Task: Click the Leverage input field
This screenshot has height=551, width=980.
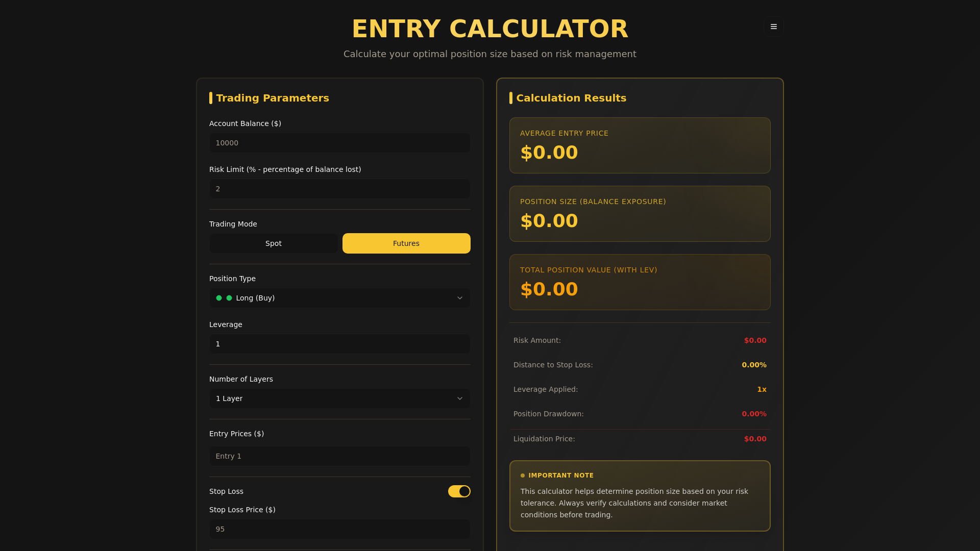Action: point(339,344)
